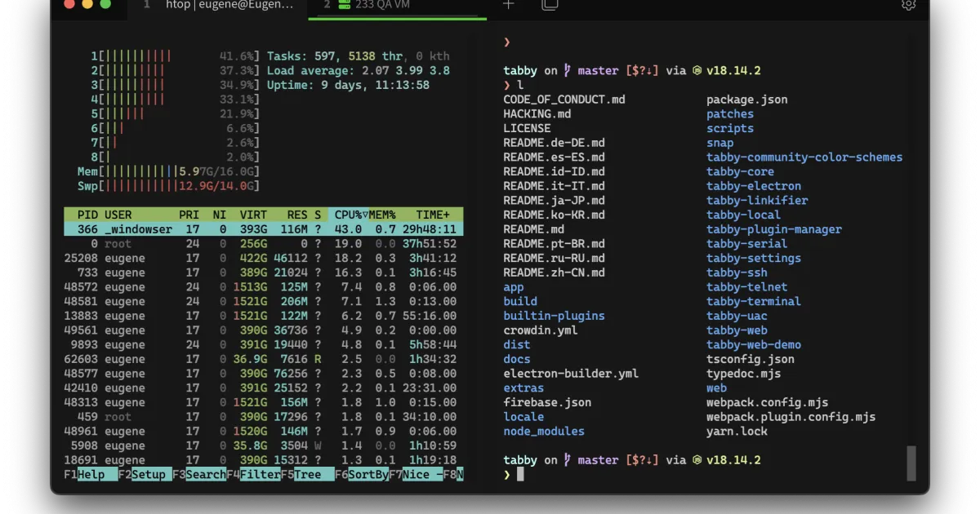Click tabby-community-color-schemes directory
This screenshot has width=980, height=514.
[804, 157]
